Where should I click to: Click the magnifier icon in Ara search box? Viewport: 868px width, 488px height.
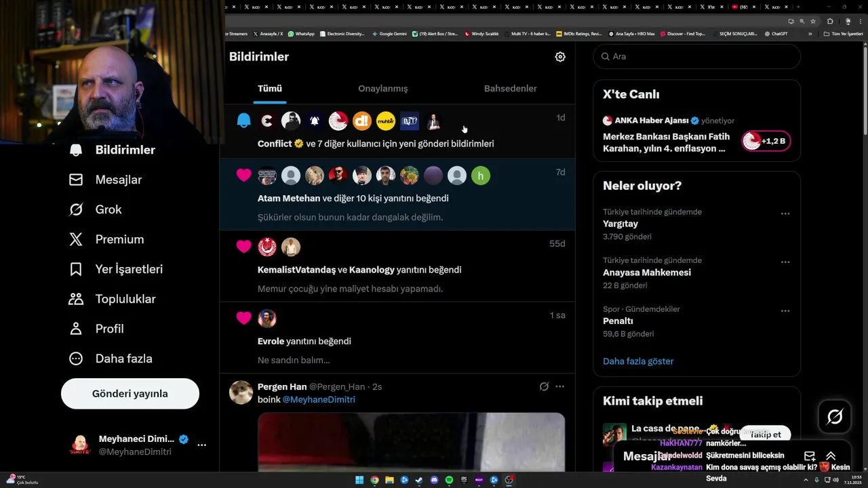tap(605, 56)
